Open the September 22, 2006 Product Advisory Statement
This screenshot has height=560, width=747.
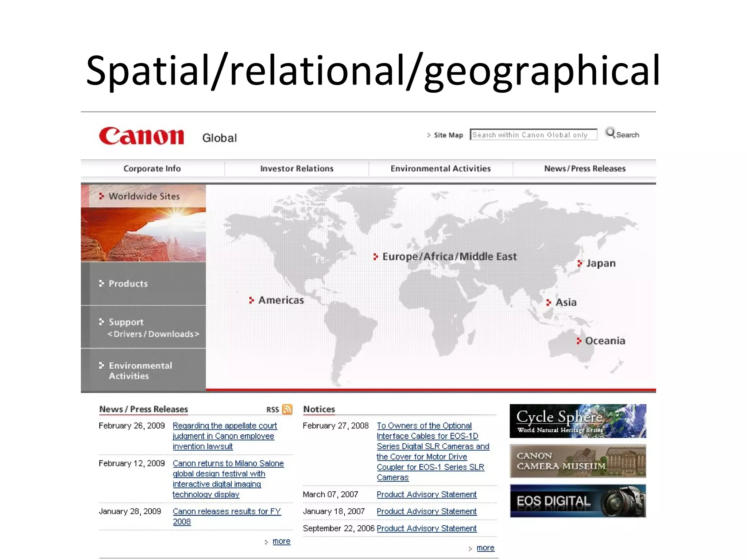coord(427,528)
